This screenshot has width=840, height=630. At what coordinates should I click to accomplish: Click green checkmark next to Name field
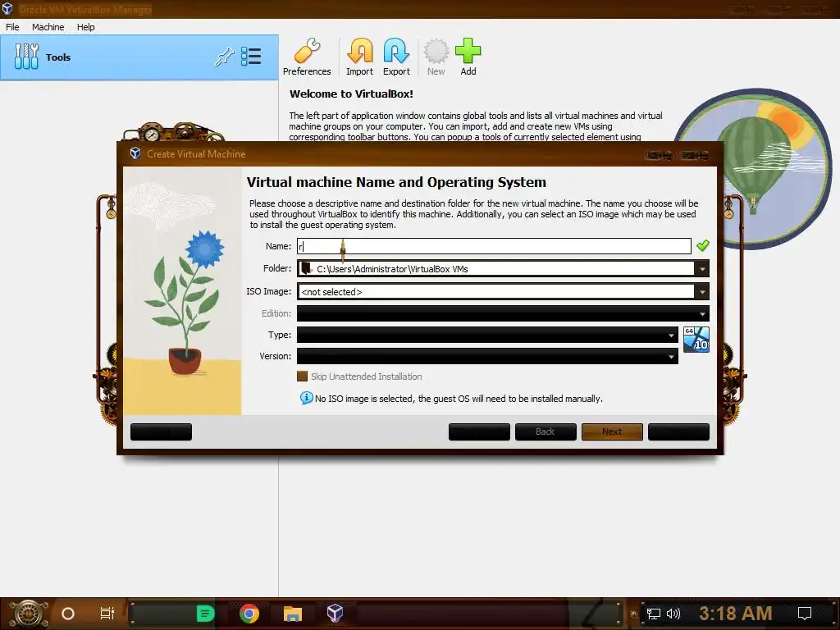tap(702, 246)
